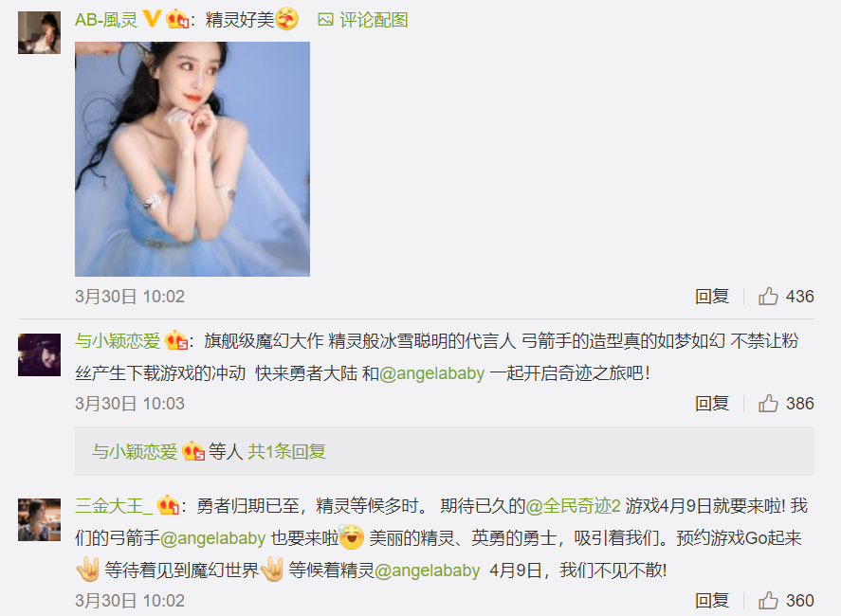Image resolution: width=841 pixels, height=616 pixels.
Task: Open the @全民奇迹2 mention link
Action: 573,505
